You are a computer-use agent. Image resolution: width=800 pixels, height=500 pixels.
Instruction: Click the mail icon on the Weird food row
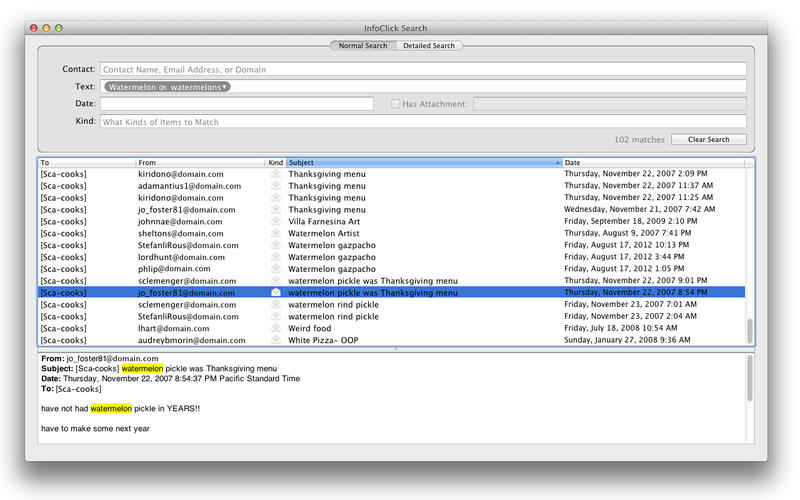click(x=275, y=328)
